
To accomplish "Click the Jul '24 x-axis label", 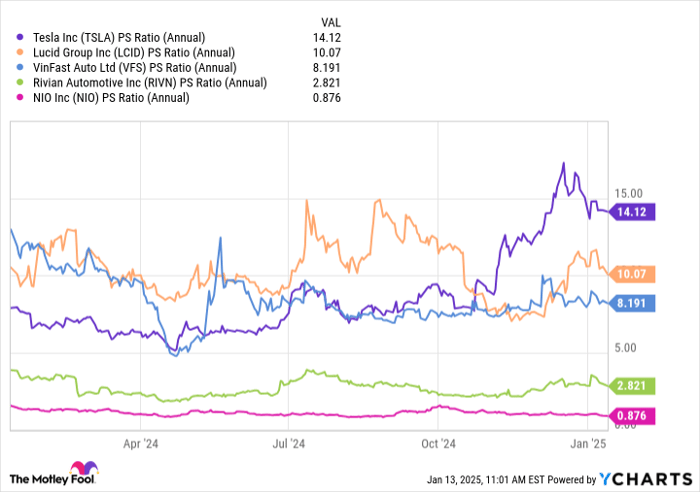I will (288, 442).
